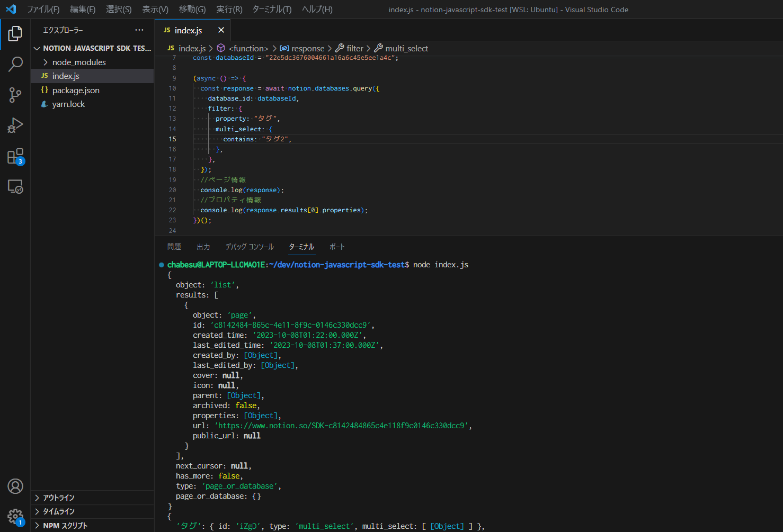Click the response variable icon in breadcrumb
Viewport: 783px width, 532px height.
pyautogui.click(x=284, y=48)
